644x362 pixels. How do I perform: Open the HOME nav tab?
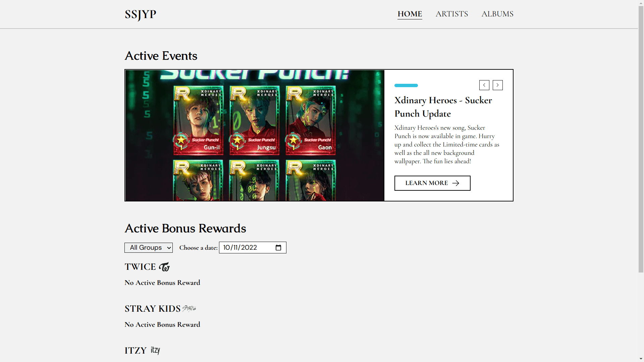(410, 14)
